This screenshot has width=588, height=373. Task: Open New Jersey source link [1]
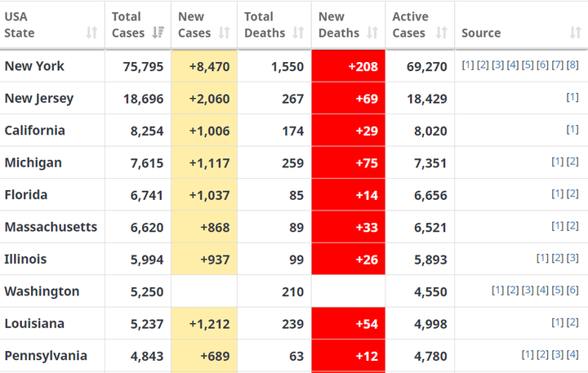[572, 98]
